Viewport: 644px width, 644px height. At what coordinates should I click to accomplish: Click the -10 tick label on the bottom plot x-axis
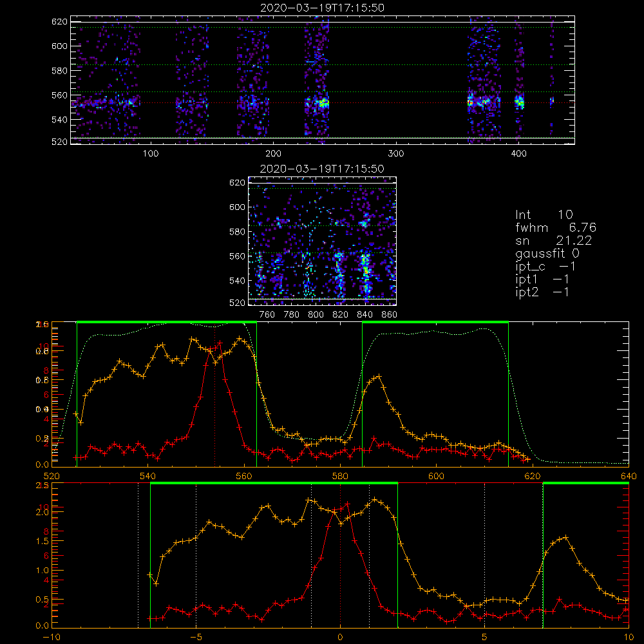coord(52,637)
